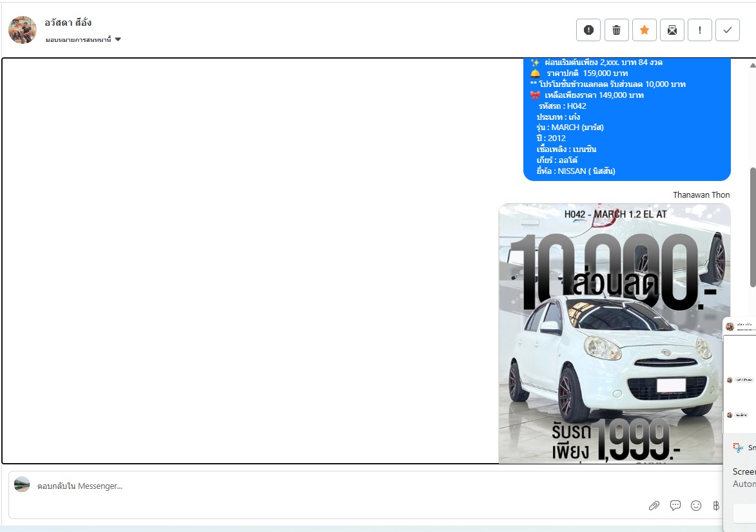Flag conversation with exclamation mark button
Viewport: 756px width, 532px height.
pyautogui.click(x=700, y=30)
